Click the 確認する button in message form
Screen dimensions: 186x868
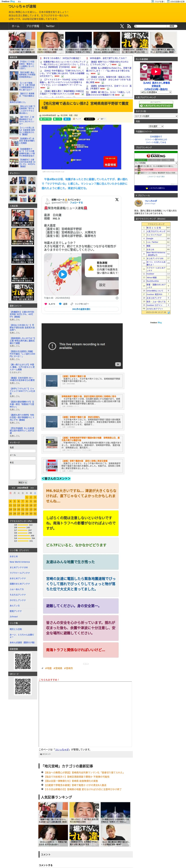click(23, 482)
